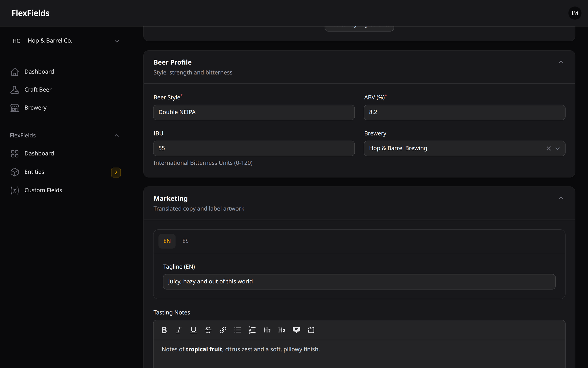Focus the Tagline (EN) input
Screen dimensions: 588x368
pos(359,282)
